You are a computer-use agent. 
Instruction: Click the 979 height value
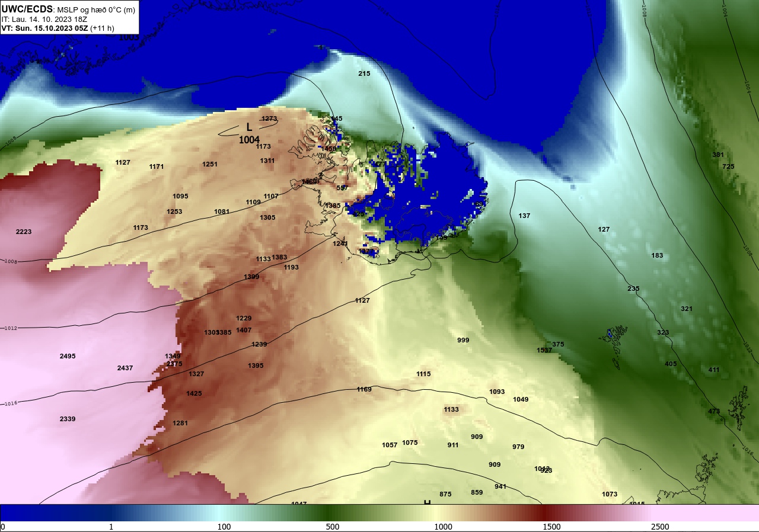point(518,447)
